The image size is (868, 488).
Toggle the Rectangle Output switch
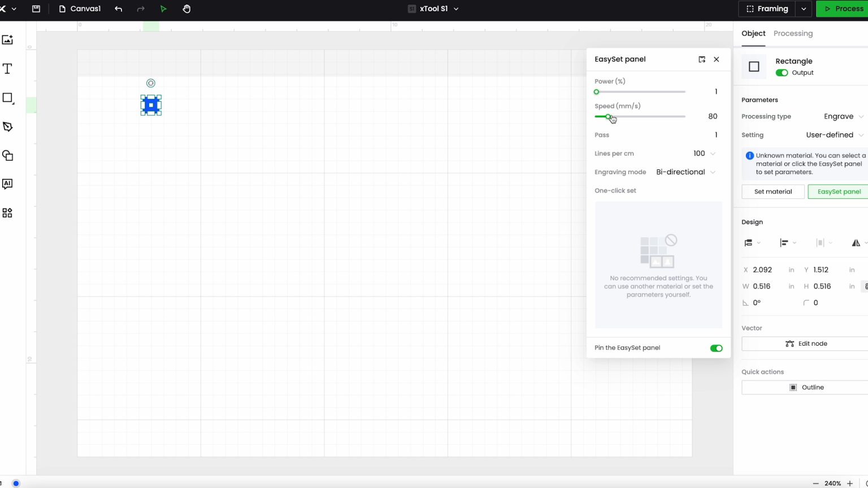(x=782, y=73)
